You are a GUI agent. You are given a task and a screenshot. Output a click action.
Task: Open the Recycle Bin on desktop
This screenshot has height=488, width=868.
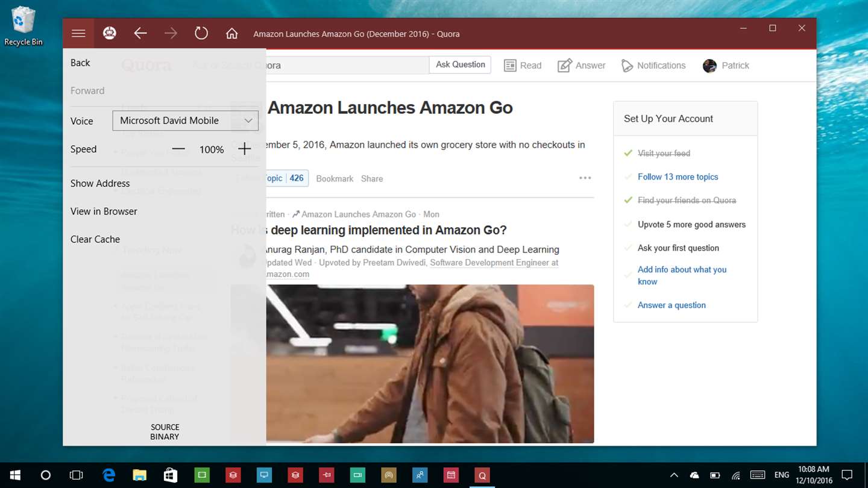24,26
